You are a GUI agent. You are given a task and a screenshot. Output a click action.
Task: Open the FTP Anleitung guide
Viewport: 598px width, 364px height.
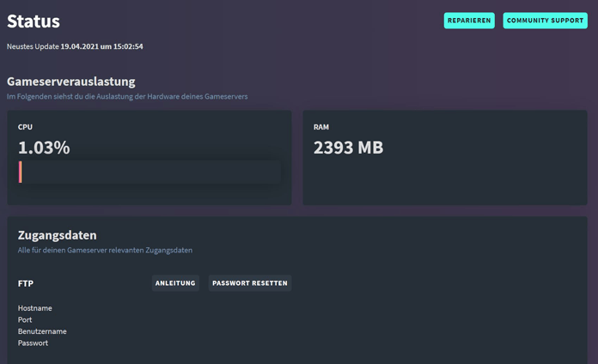click(x=175, y=283)
